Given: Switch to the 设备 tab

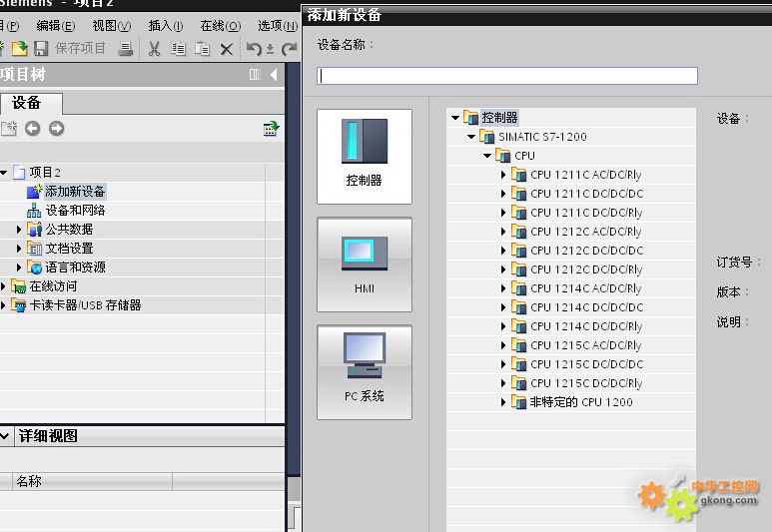Looking at the screenshot, I should point(31,103).
